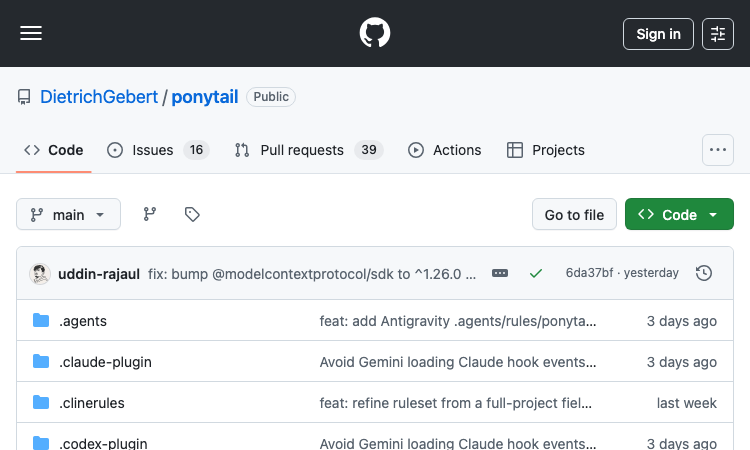Click the .clinerules folder icon
The height and width of the screenshot is (450, 750).
click(x=41, y=403)
